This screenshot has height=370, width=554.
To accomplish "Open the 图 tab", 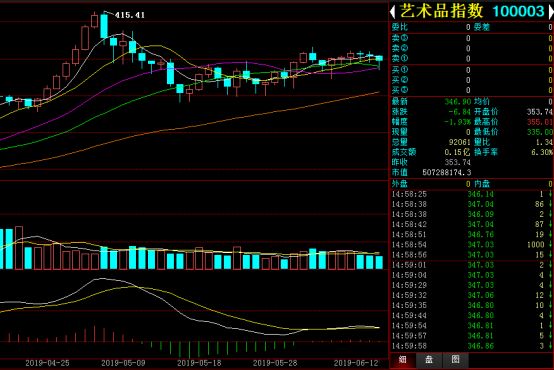I will point(455,360).
